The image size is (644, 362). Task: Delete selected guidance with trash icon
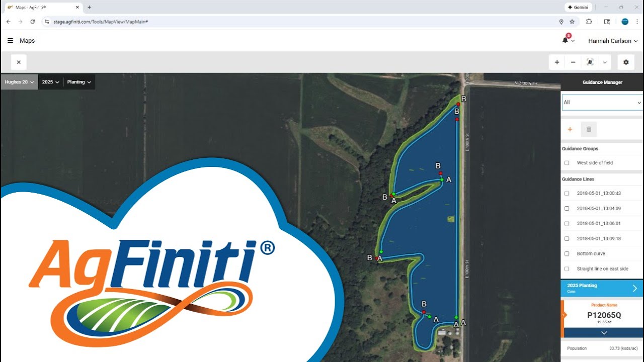click(x=589, y=129)
